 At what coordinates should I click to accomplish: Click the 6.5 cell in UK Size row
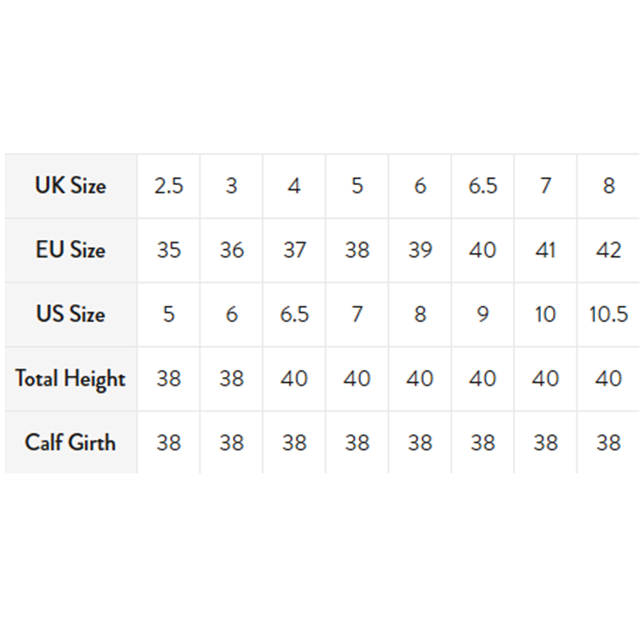pyautogui.click(x=482, y=186)
